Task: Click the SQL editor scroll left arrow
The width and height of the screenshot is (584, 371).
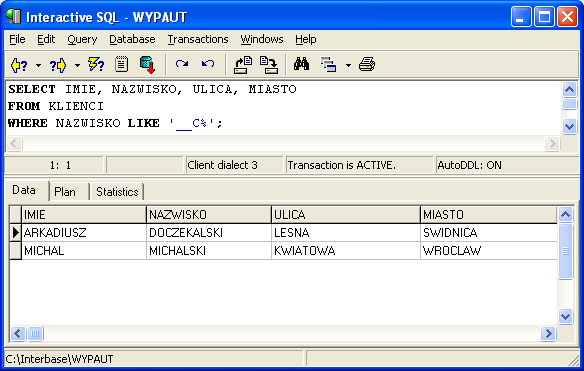Action: (x=15, y=143)
